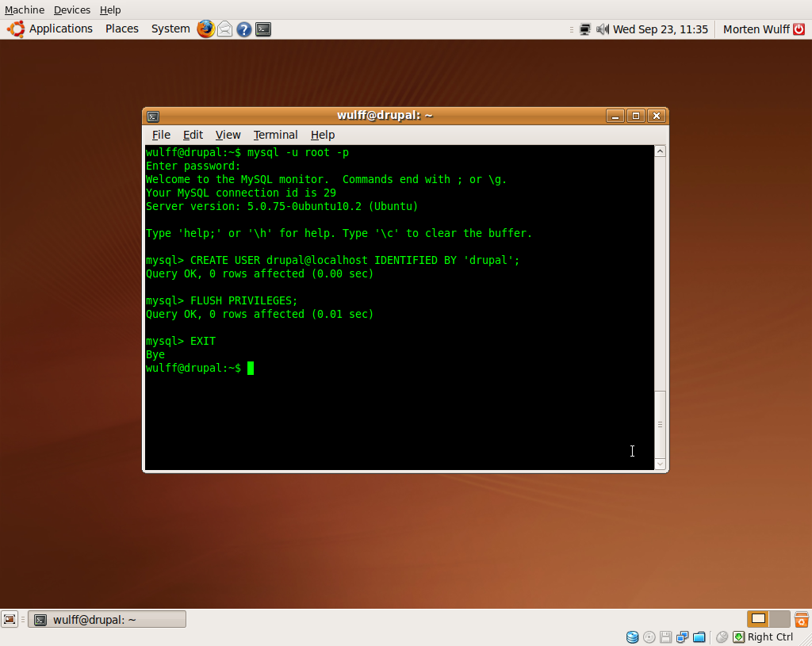
Task: Open the System menu
Action: coord(170,29)
